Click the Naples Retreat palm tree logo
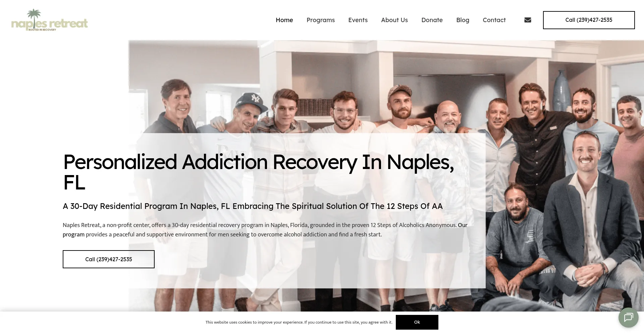Image resolution: width=644 pixels, height=333 pixels. pyautogui.click(x=49, y=20)
